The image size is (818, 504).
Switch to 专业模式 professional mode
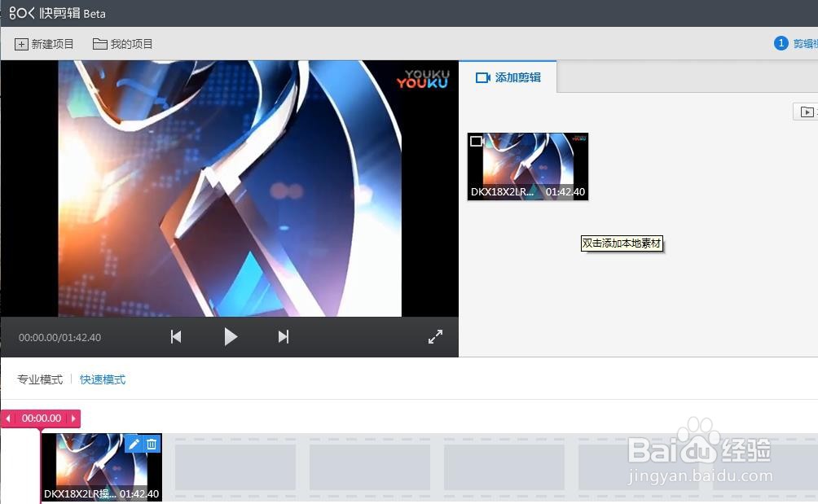pos(40,379)
